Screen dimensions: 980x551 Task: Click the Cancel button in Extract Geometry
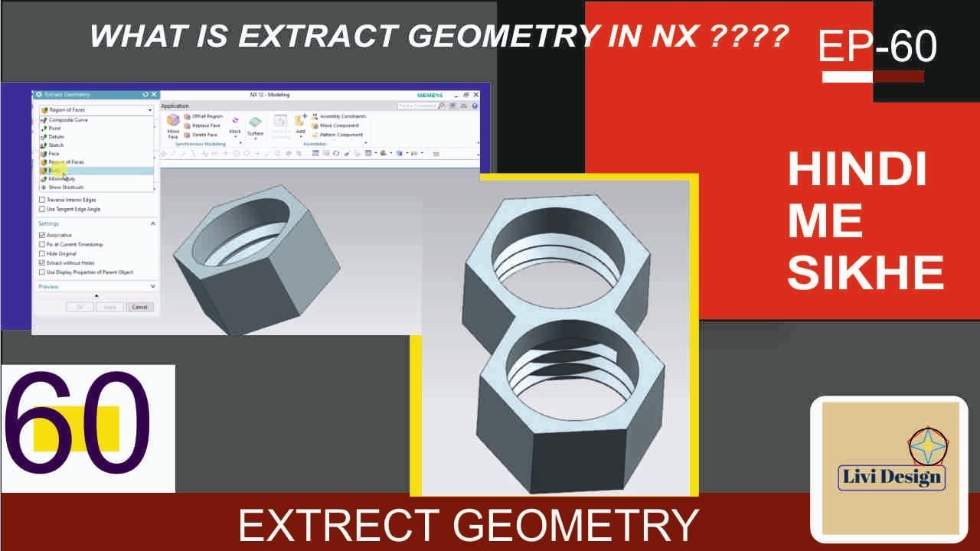(x=139, y=307)
